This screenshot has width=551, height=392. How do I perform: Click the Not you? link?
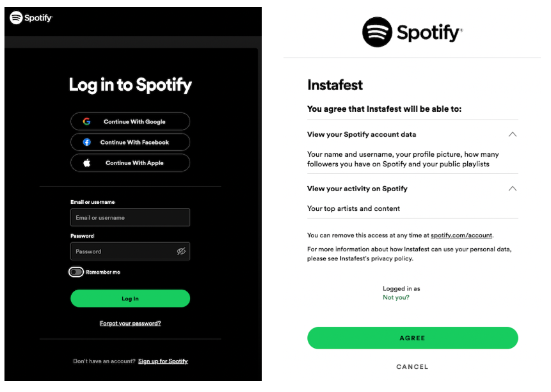point(396,297)
